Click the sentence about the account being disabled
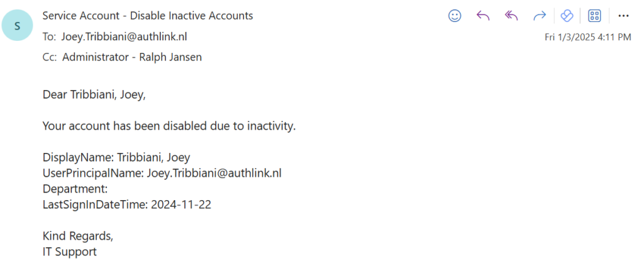Screen dimensions: 644x263 169,126
